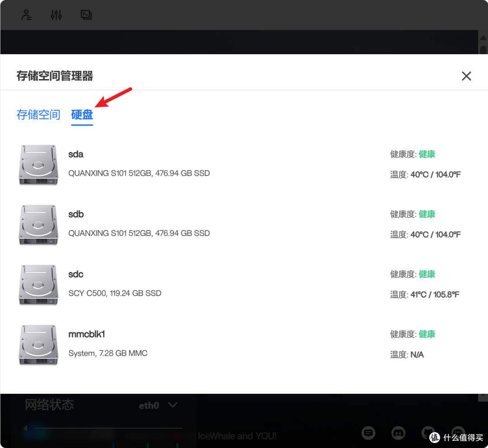The image size is (488, 448).
Task: Click the sda disk drive icon
Action: click(x=38, y=165)
